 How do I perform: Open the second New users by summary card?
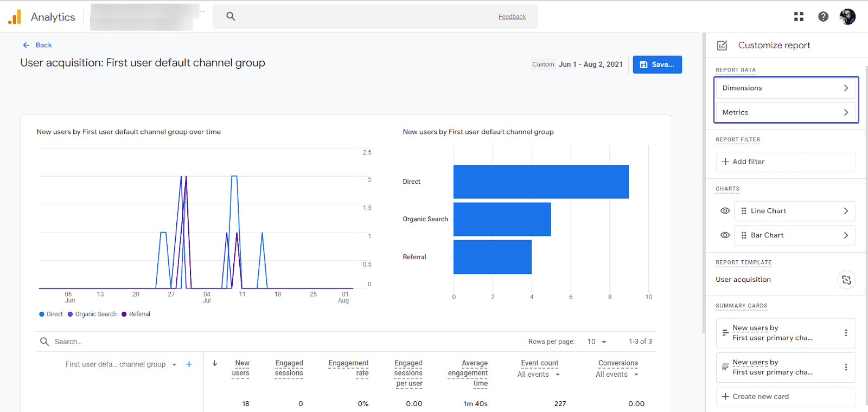786,367
